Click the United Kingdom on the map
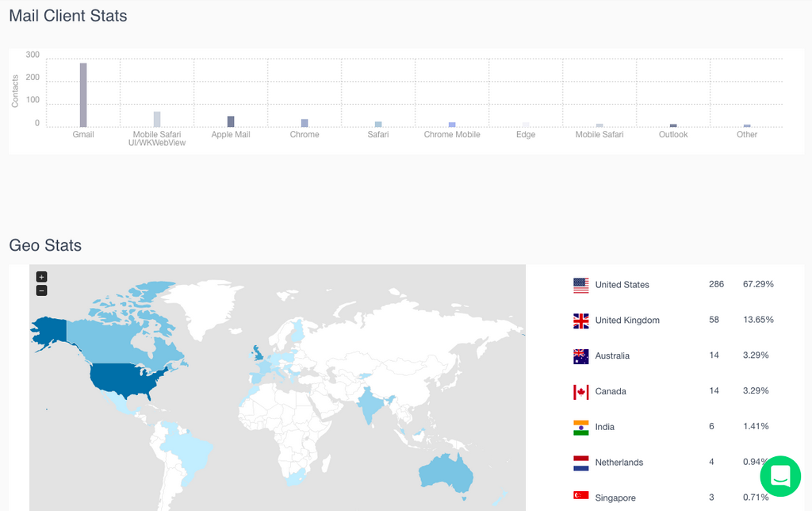The image size is (812, 511). [x=258, y=353]
